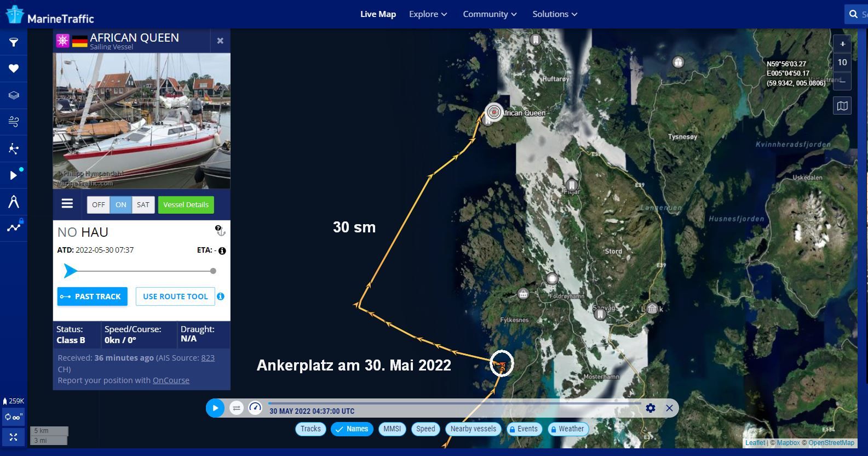Show the wind weather layer icon

(14, 122)
